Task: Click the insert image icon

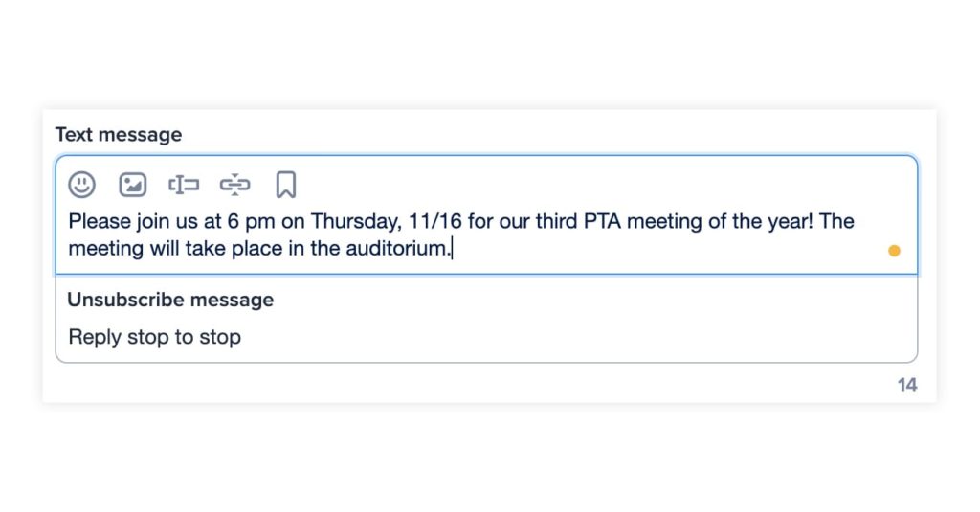Action: [132, 185]
